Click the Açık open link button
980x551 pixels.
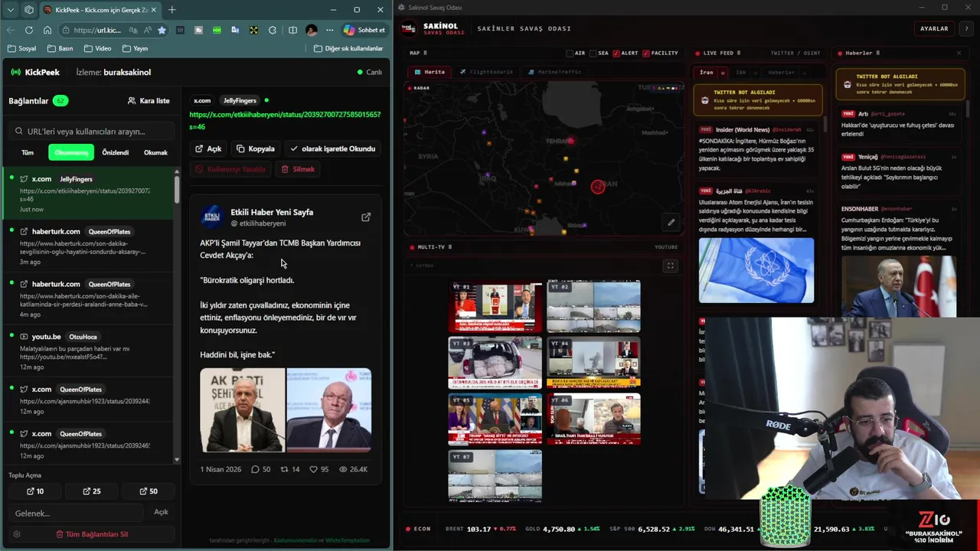click(x=208, y=148)
